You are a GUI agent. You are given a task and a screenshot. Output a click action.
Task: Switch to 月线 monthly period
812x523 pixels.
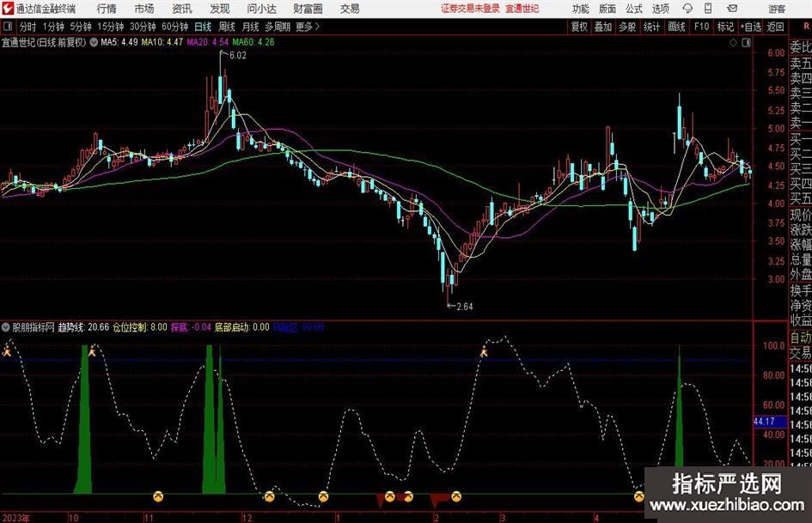[250, 27]
